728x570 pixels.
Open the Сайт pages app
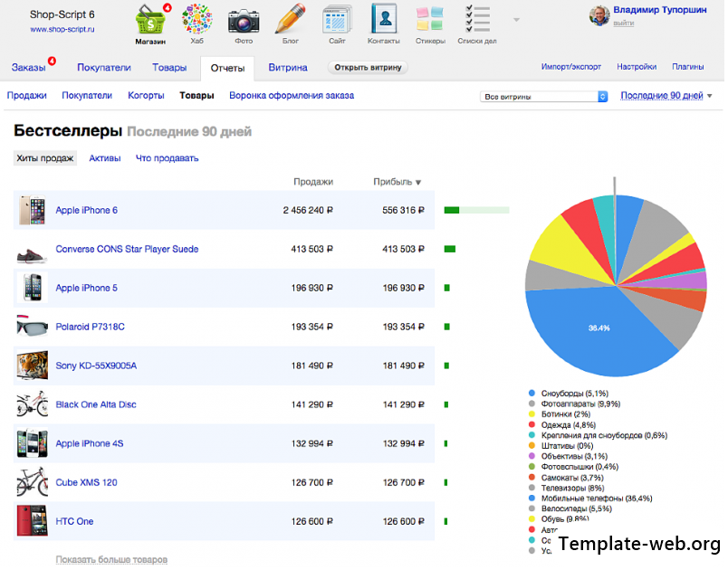tap(337, 24)
